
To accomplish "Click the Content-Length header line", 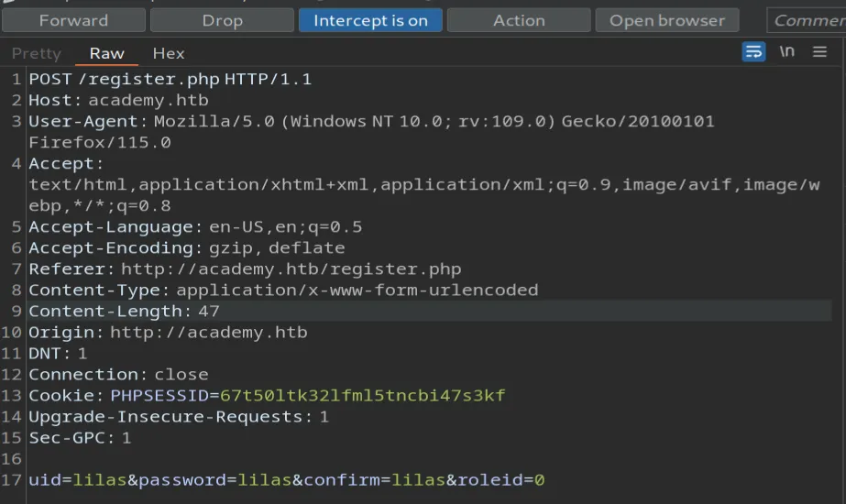I will tap(124, 312).
